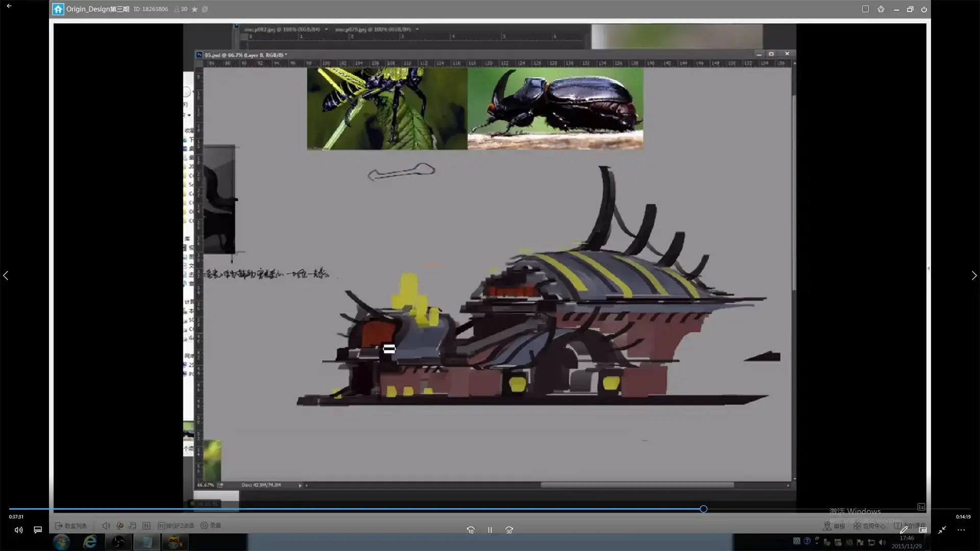The image size is (980, 551).
Task: Select the pencil annotation tool
Action: tap(903, 530)
